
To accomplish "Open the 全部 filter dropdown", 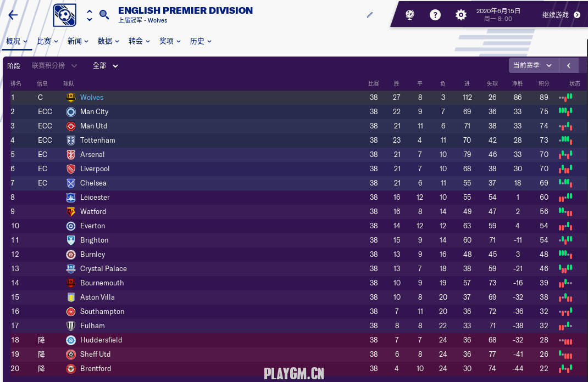I will tap(106, 66).
